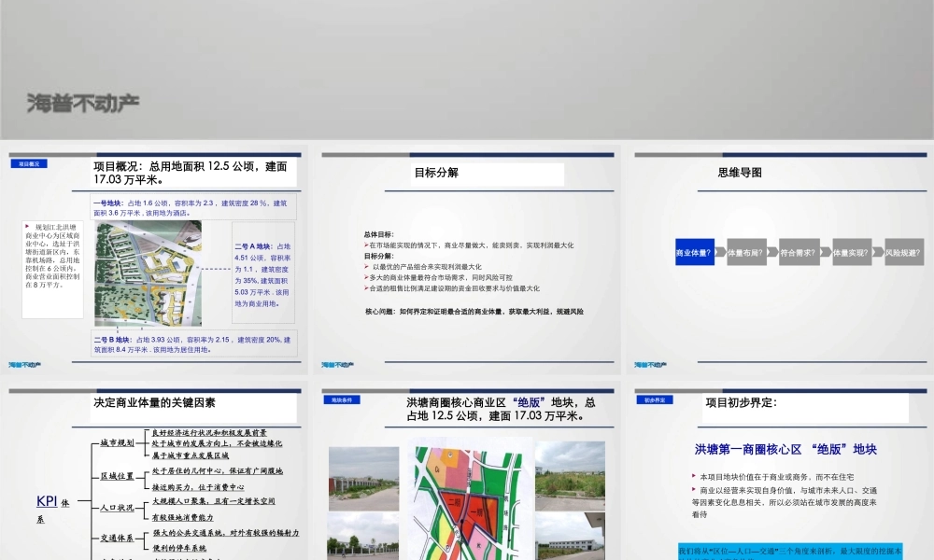
Task: Click the 交通体系 branch label
Action: pos(117,538)
